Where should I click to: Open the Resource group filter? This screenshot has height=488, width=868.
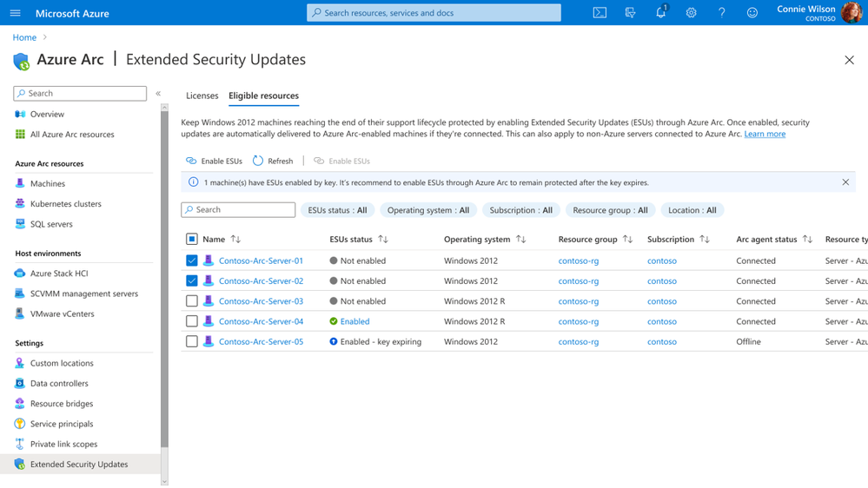(x=610, y=210)
